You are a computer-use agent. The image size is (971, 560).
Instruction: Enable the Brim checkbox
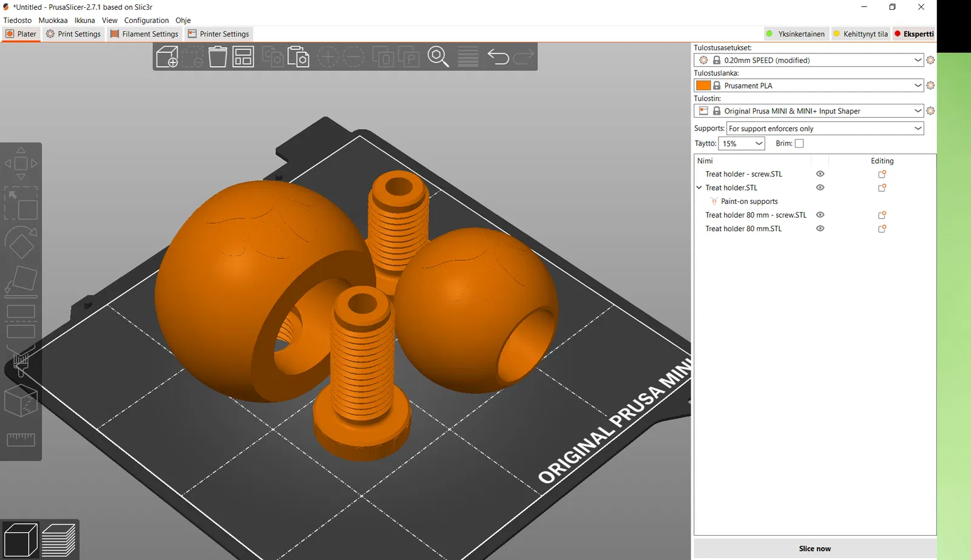pyautogui.click(x=799, y=144)
